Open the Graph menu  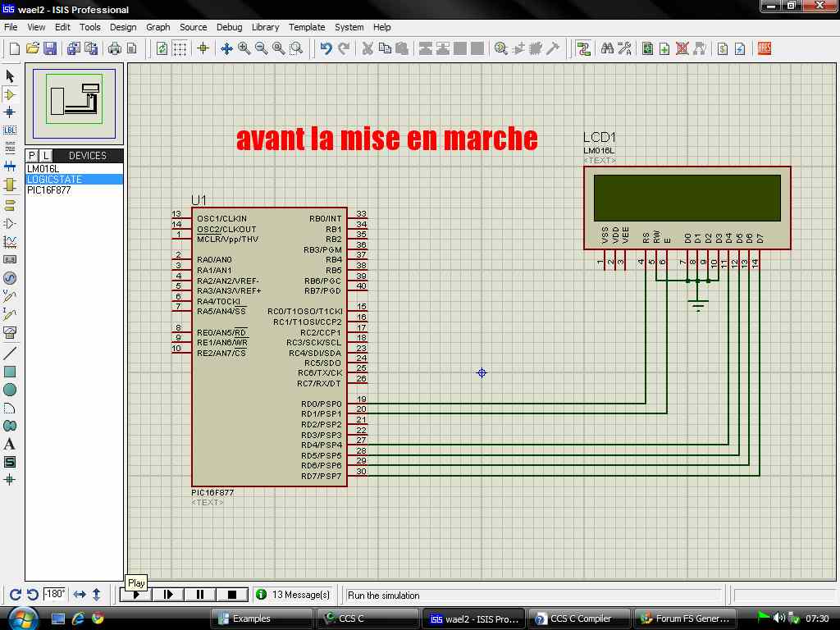coord(158,27)
